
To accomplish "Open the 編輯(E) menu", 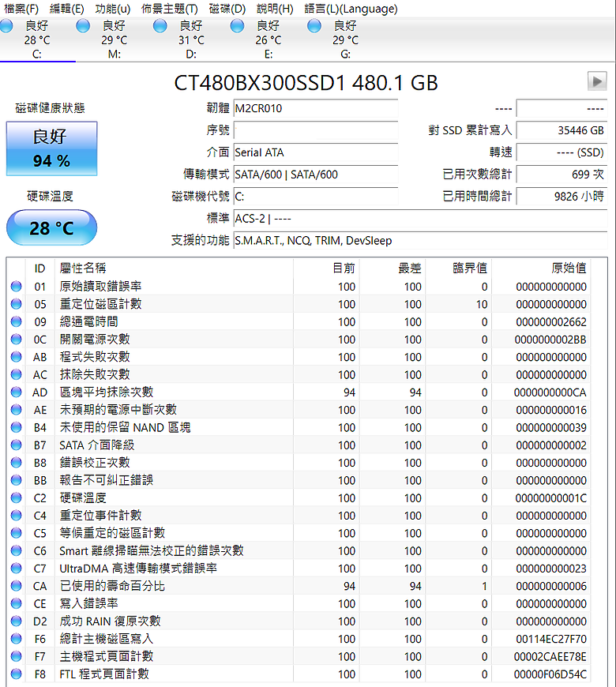I will pos(66,9).
